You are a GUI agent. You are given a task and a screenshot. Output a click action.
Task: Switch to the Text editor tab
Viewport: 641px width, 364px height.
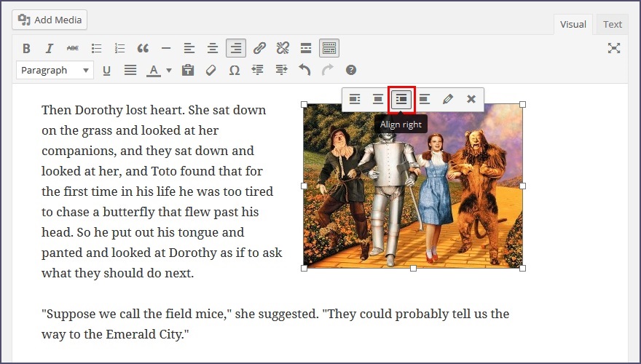(x=613, y=24)
